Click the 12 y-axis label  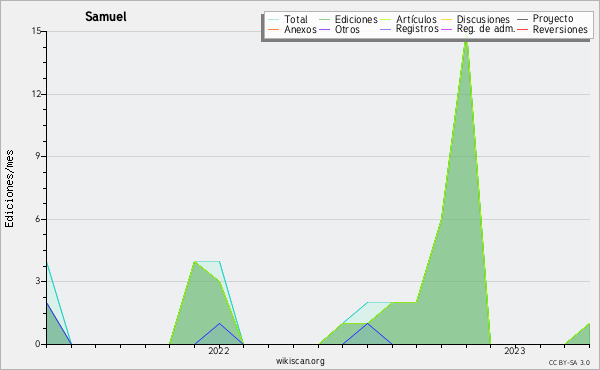pos(36,94)
